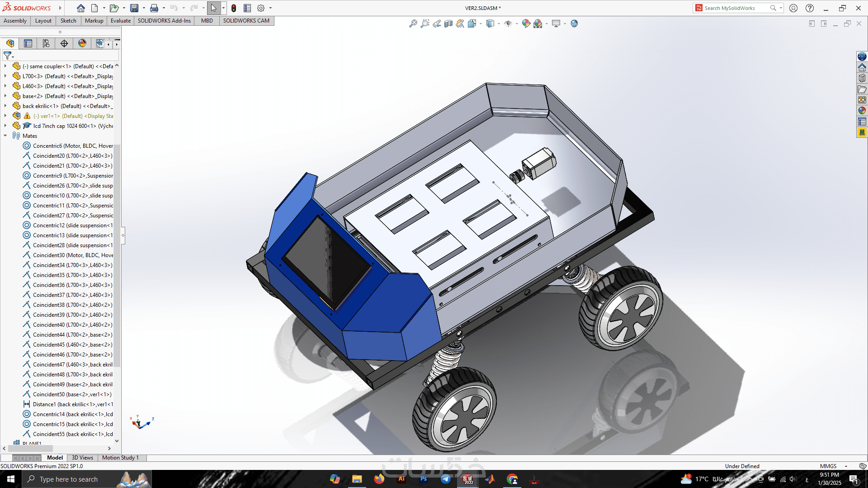
Task: Activate the Section View tool
Action: (448, 23)
